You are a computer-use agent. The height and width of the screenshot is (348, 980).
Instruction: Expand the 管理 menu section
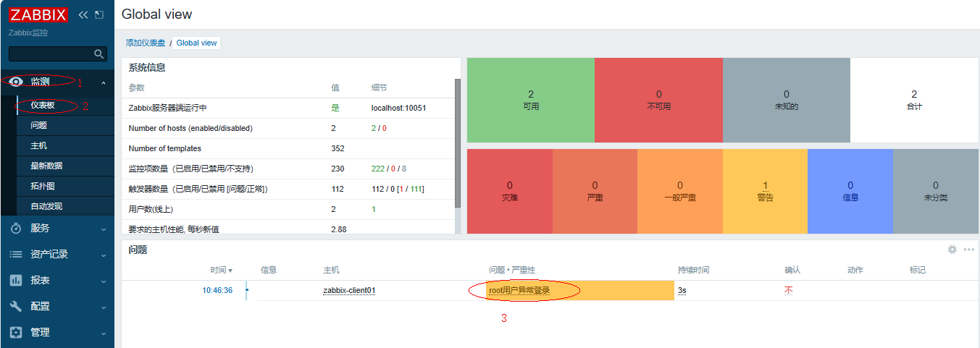pos(103,333)
